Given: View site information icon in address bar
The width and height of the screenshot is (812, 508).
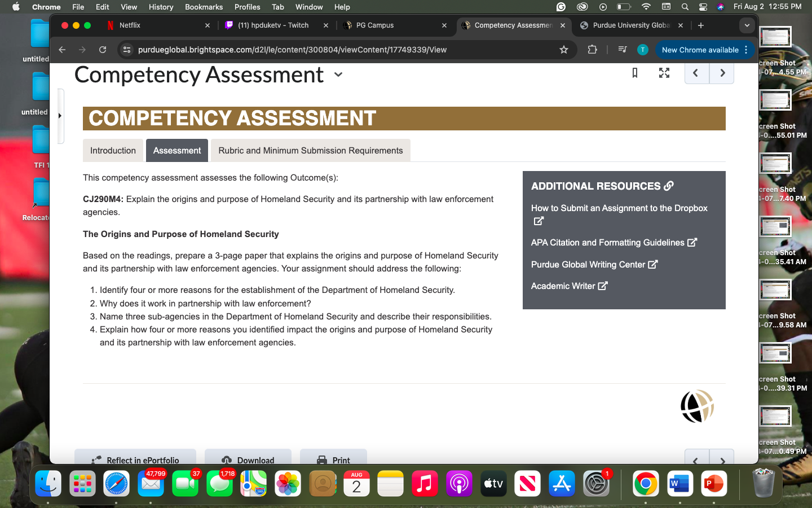Looking at the screenshot, I should (x=127, y=50).
